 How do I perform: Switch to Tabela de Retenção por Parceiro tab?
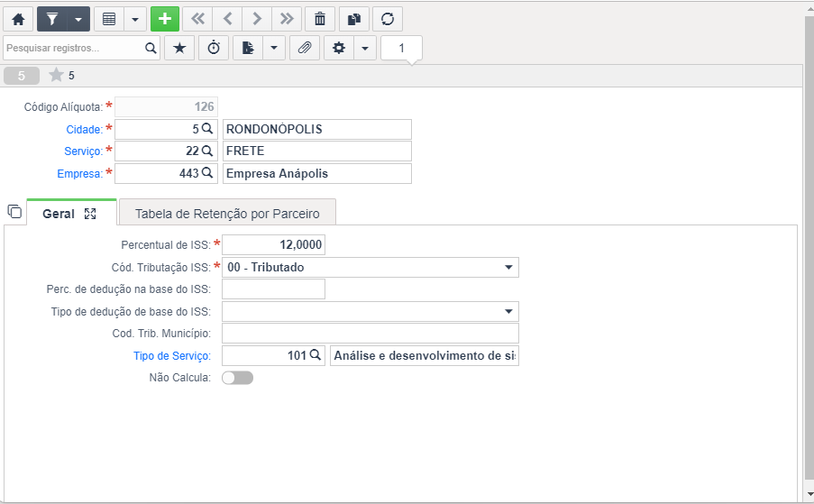227,214
